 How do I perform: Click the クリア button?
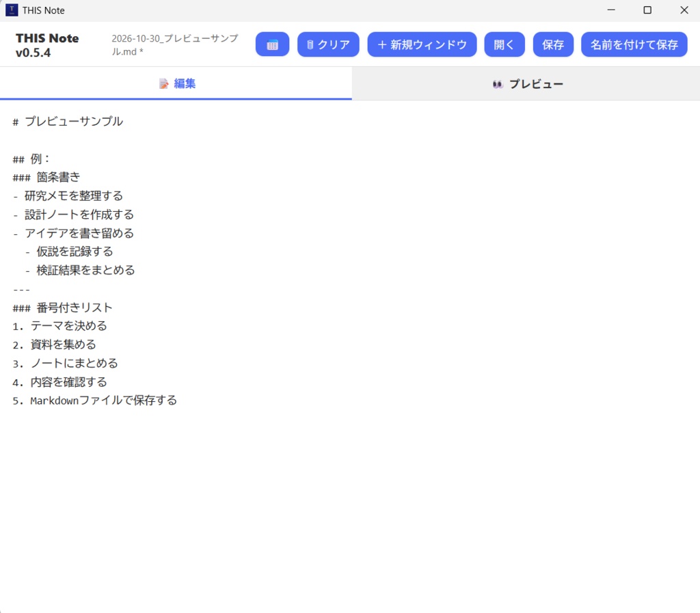coord(328,44)
